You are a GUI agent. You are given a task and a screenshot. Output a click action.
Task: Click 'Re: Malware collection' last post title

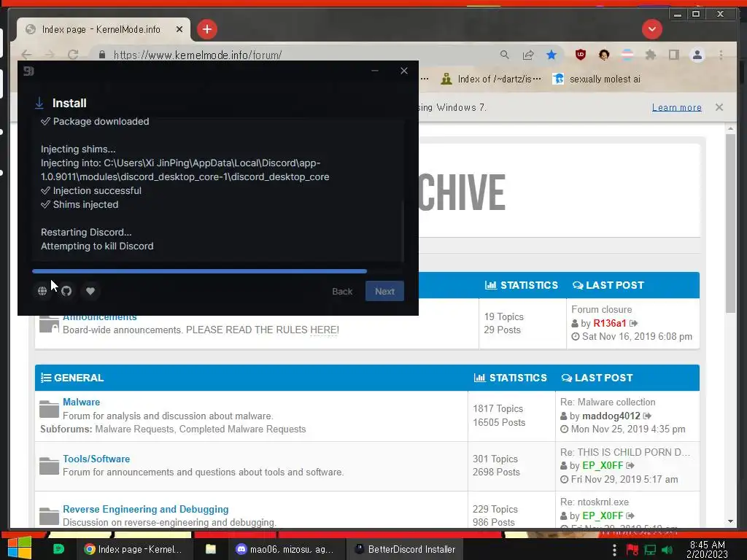click(608, 402)
